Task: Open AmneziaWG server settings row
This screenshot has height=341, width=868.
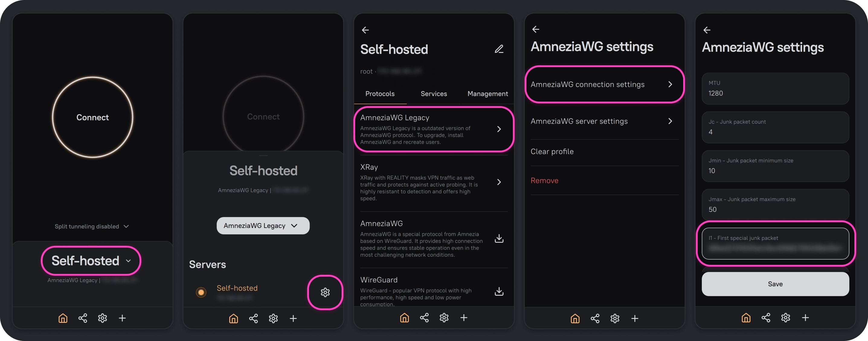Action: point(604,121)
